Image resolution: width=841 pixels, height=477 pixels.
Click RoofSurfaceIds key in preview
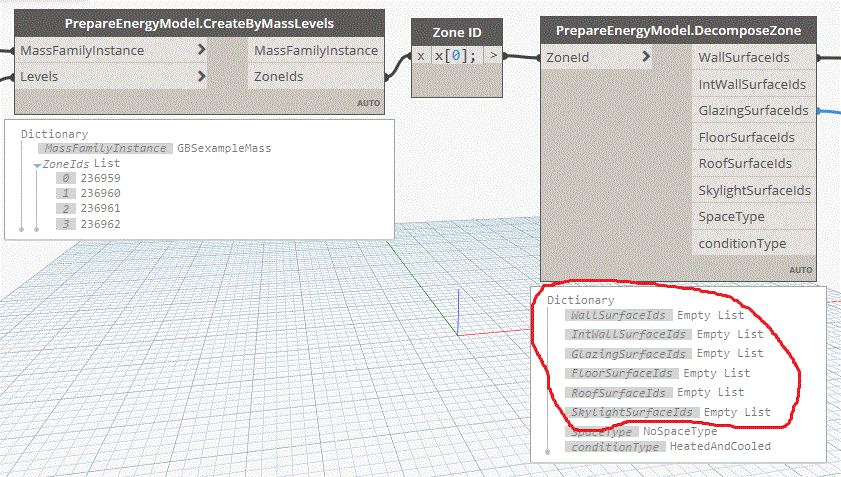tap(618, 393)
